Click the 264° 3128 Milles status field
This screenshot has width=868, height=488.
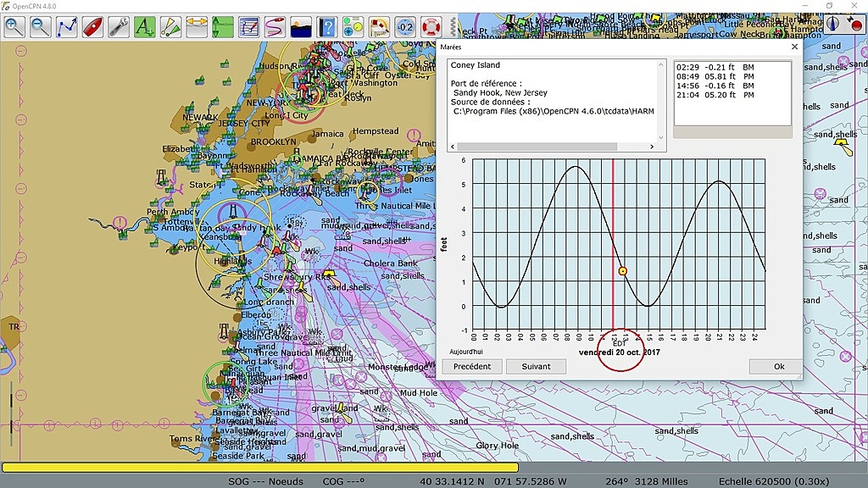tap(647, 481)
